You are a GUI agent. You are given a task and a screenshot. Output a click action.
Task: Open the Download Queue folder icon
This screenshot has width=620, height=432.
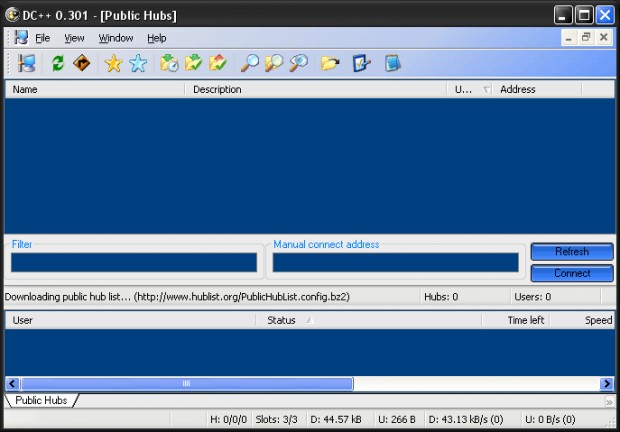pos(169,63)
